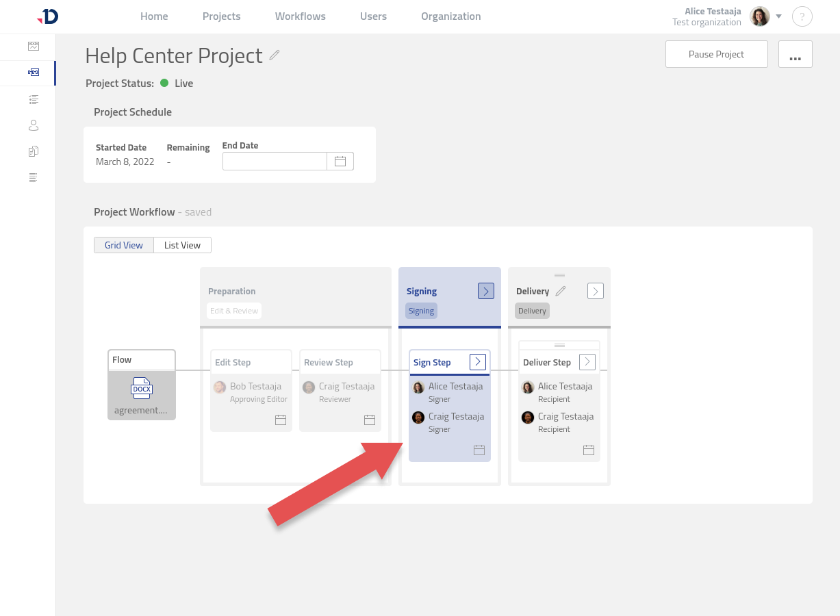Expand the Signing stage arrow

[x=485, y=291]
